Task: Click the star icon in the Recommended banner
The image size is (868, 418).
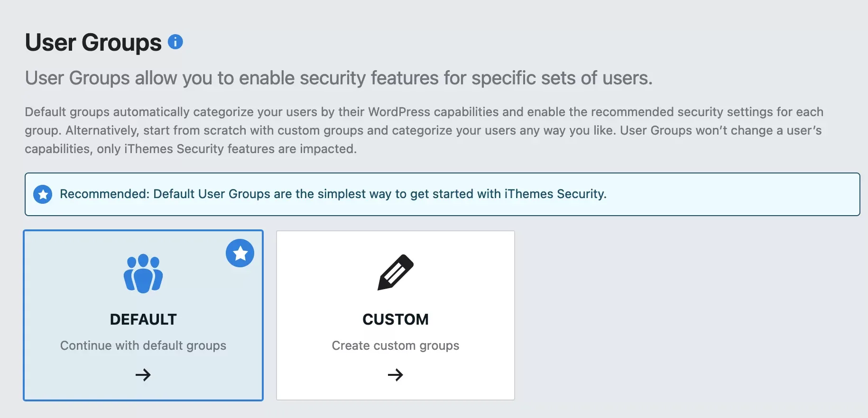Action: 43,194
